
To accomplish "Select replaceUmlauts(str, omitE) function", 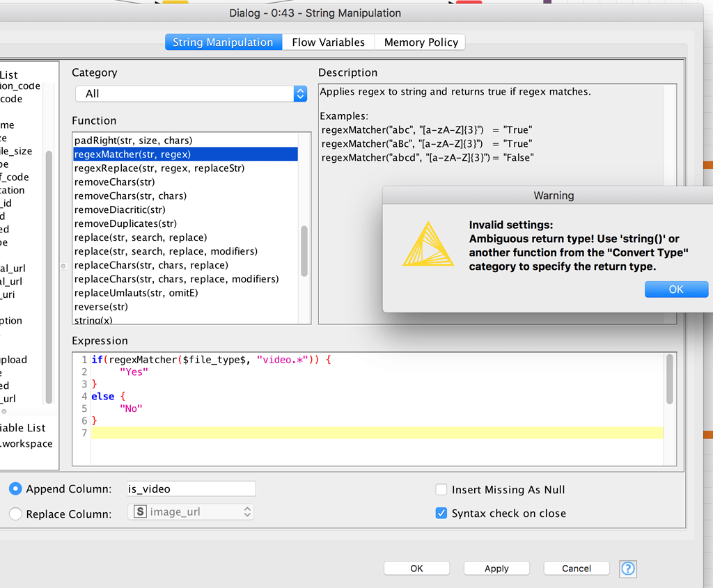I will click(x=185, y=293).
